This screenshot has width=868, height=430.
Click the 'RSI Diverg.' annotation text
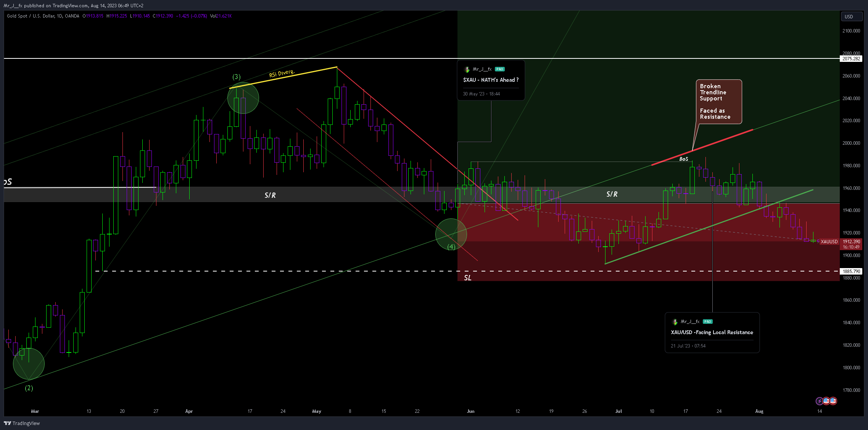(x=282, y=73)
